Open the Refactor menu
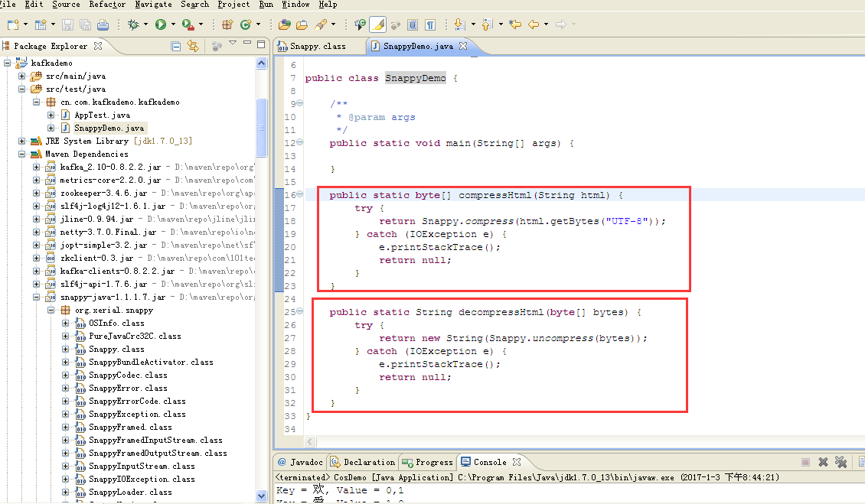This screenshot has width=865, height=504. click(107, 5)
